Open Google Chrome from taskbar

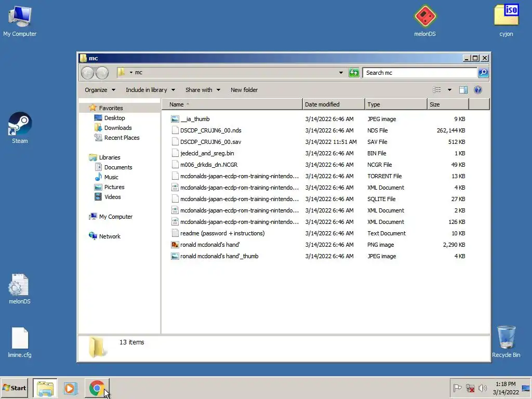pyautogui.click(x=97, y=388)
